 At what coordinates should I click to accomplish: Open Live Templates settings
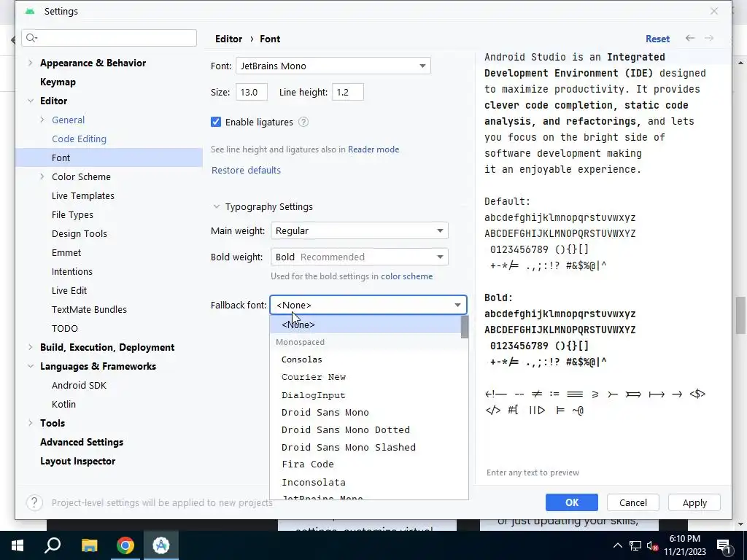pyautogui.click(x=83, y=195)
